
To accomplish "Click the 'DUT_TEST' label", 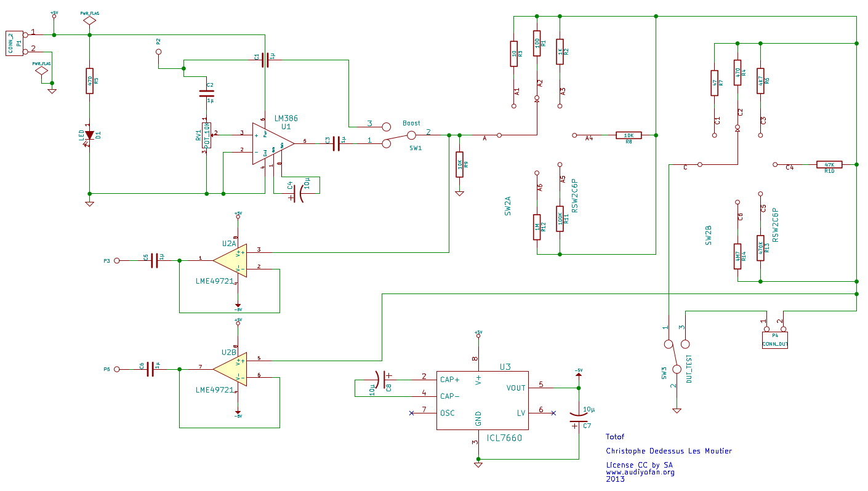I will [x=689, y=369].
